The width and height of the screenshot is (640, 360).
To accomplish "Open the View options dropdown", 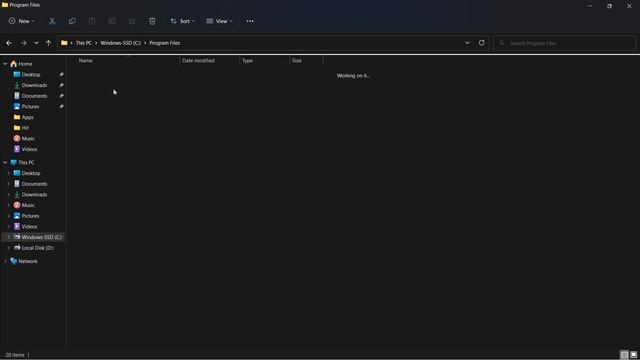I will [219, 21].
